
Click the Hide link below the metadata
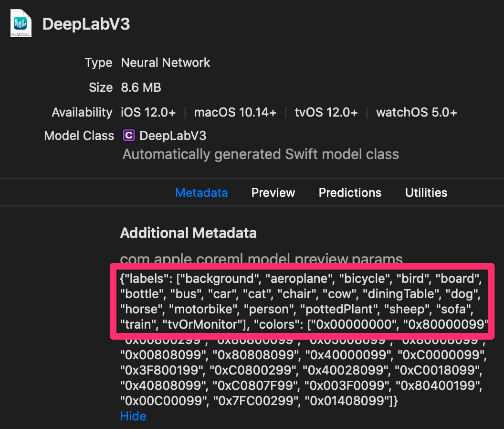point(133,416)
